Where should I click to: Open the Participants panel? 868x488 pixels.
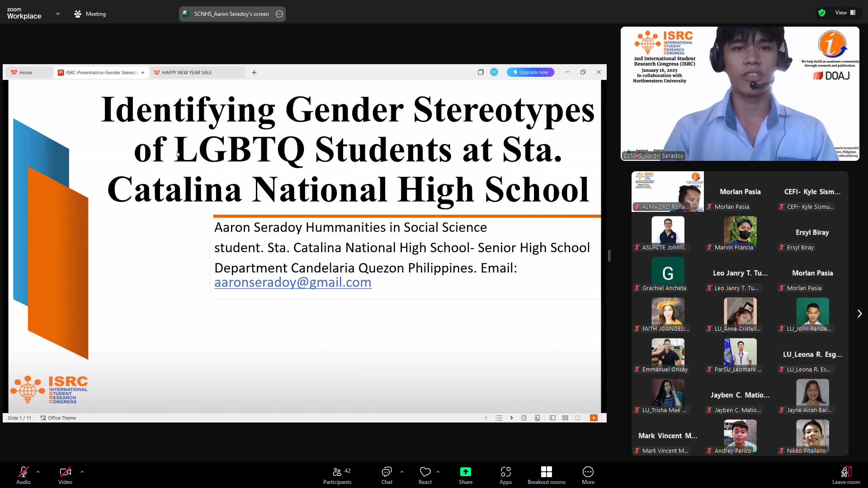[x=337, y=475]
